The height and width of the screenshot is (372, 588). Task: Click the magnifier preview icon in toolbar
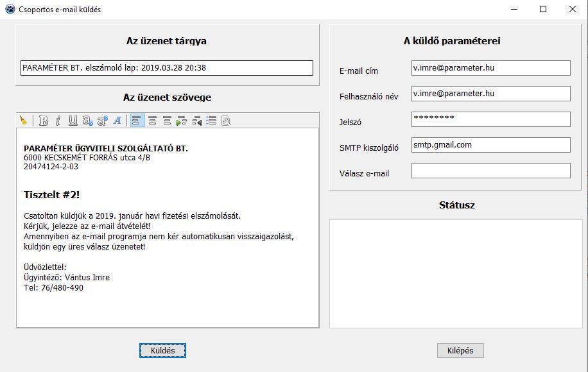click(x=226, y=120)
